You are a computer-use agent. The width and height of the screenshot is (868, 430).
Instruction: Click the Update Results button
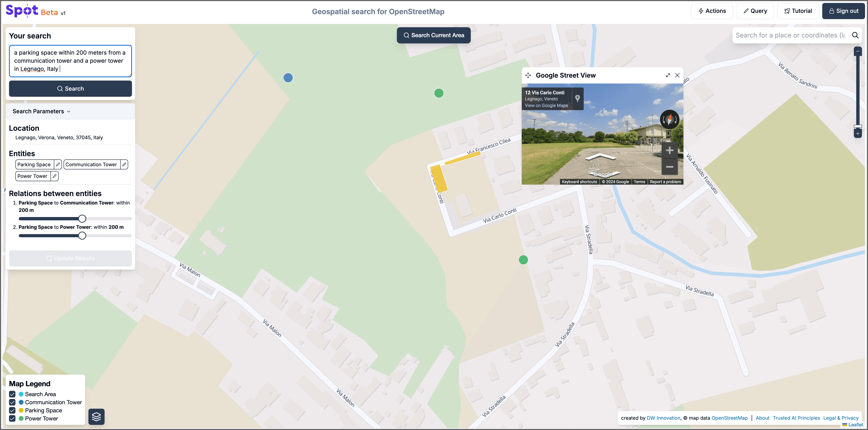[x=70, y=258]
